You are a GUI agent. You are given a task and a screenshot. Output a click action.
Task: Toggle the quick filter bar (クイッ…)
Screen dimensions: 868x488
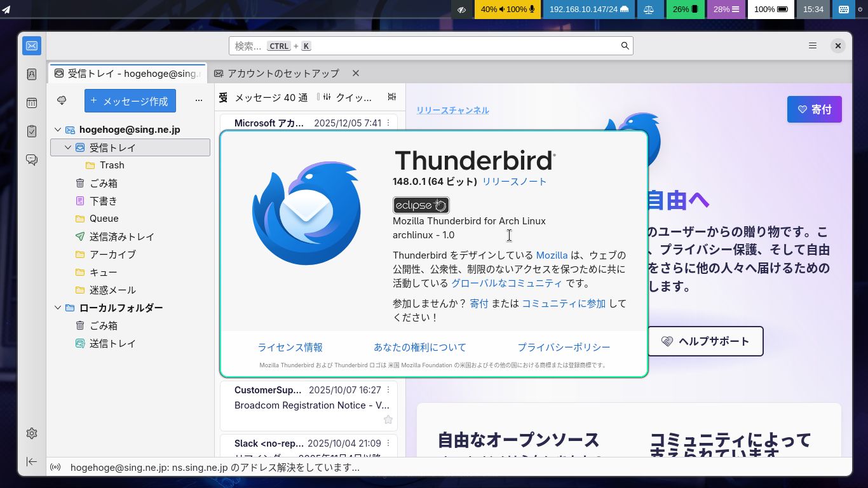pos(348,97)
